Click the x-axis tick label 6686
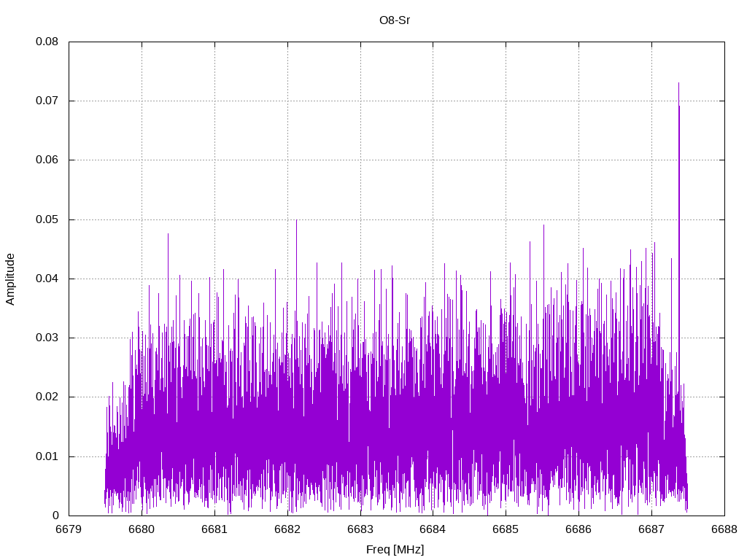 click(578, 529)
